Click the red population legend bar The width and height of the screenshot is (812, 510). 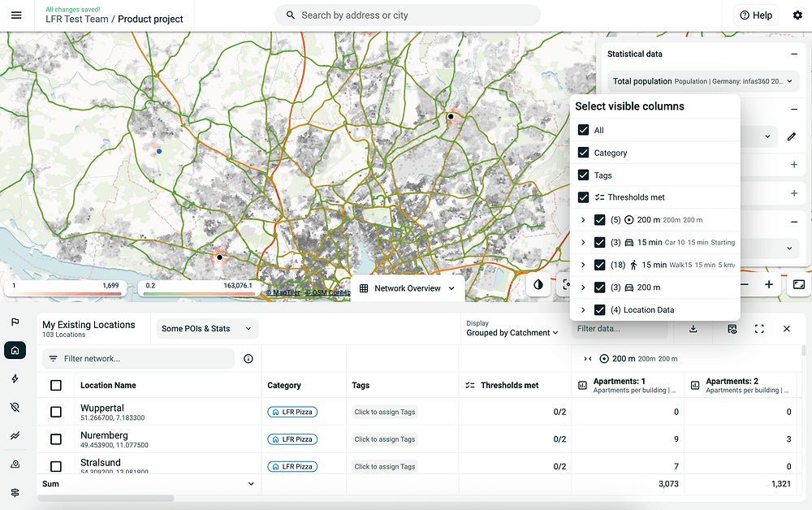[65, 293]
